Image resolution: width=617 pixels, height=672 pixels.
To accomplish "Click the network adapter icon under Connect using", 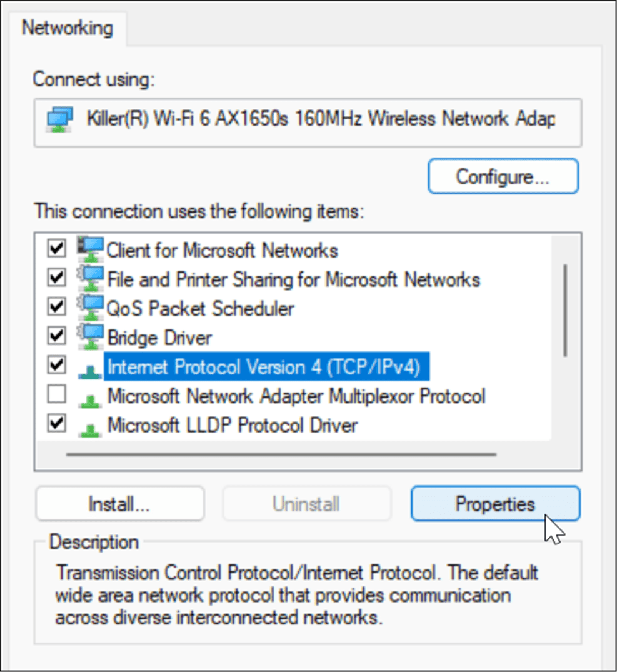I will (x=59, y=119).
